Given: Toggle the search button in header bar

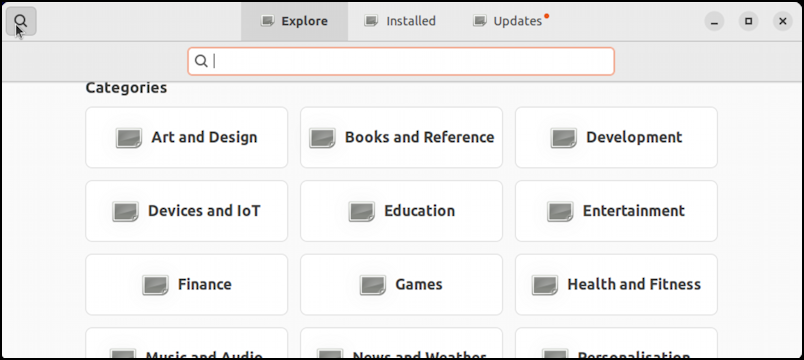Looking at the screenshot, I should (21, 21).
